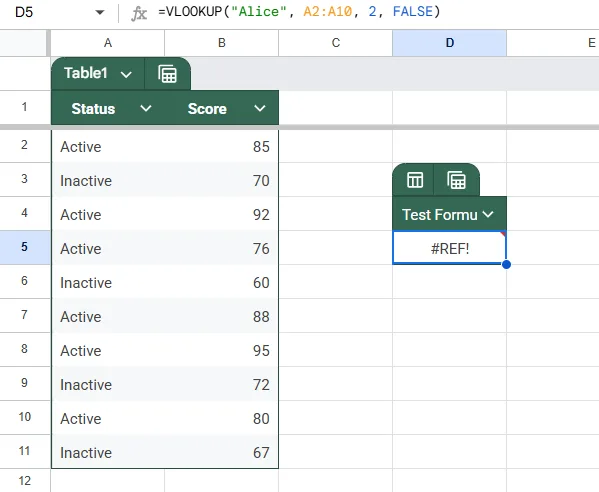The image size is (599, 492).
Task: Click Active status in row 10
Action: pos(108,418)
